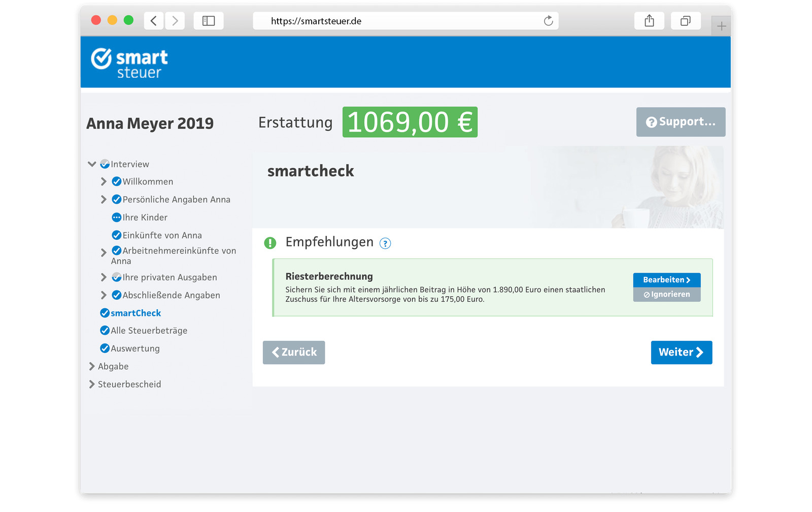
Task: Open Abschließende Angaben entry
Action: pos(172,295)
